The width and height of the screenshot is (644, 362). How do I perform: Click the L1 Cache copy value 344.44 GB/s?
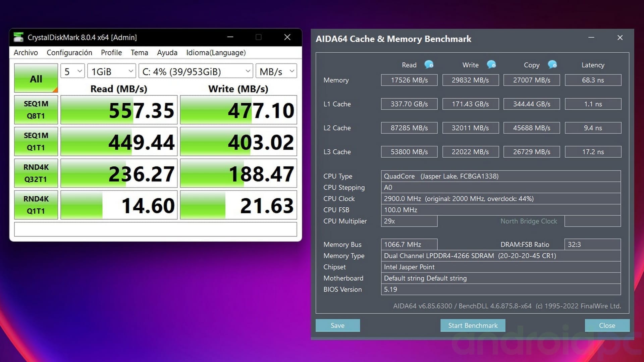pyautogui.click(x=532, y=104)
